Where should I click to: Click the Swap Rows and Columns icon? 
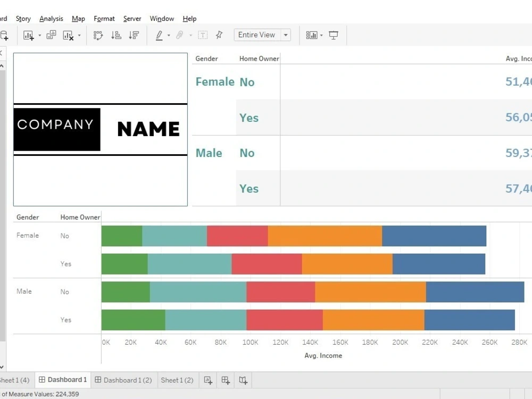(x=99, y=35)
